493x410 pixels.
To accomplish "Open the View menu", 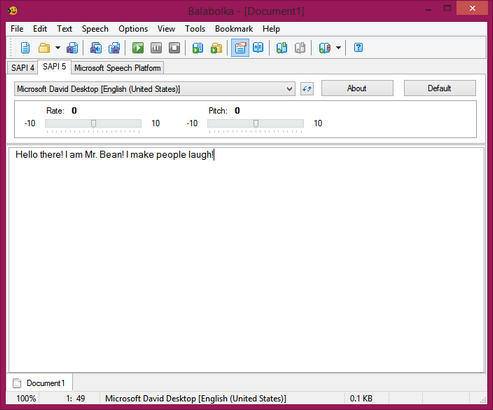I will [166, 29].
